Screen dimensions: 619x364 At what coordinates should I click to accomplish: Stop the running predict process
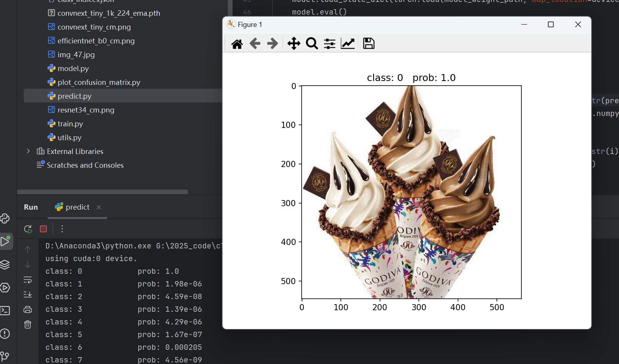point(43,229)
